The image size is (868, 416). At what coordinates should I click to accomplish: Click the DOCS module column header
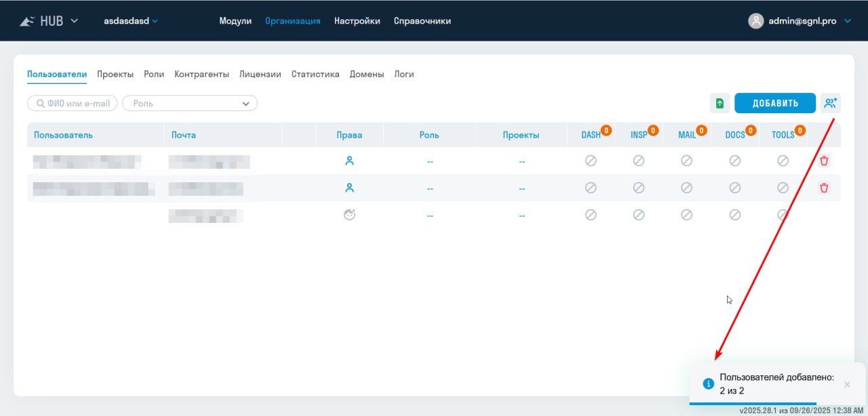coord(735,135)
